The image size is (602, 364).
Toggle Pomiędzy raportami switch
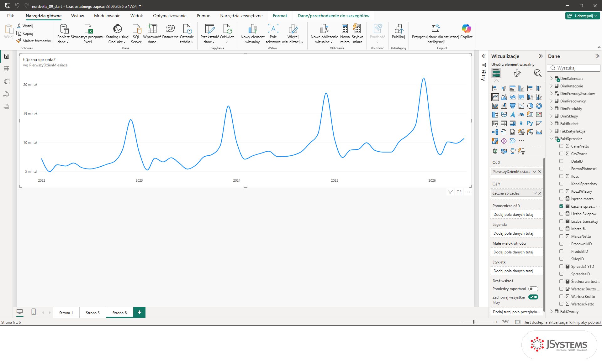click(x=533, y=289)
